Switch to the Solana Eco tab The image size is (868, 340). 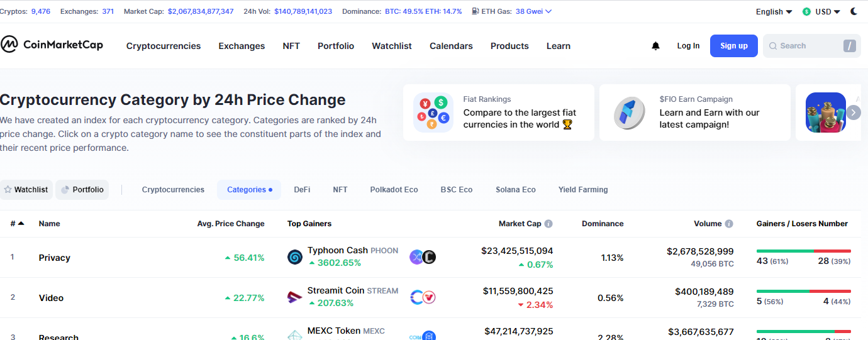(x=516, y=189)
